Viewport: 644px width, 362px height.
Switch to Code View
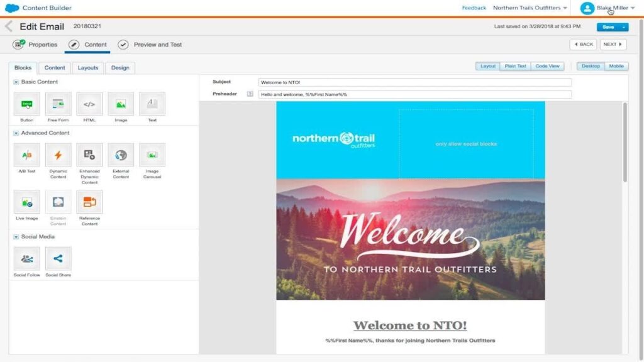[547, 66]
